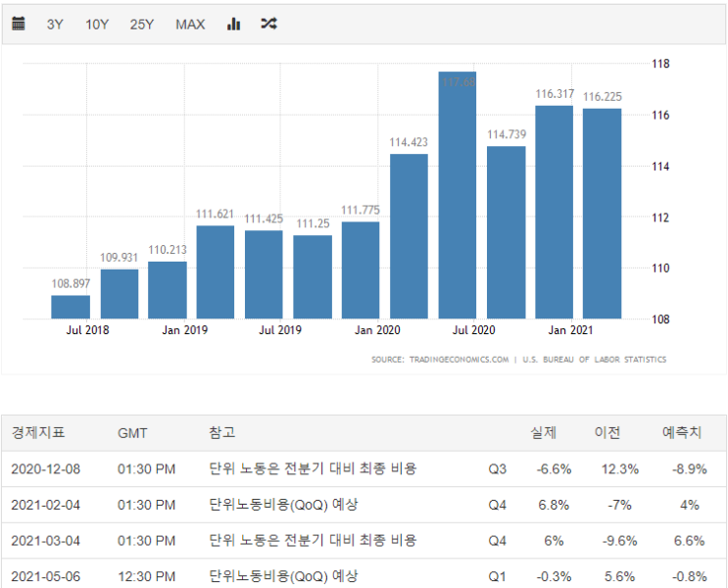Click the compare shuffle arrows icon

(268, 24)
